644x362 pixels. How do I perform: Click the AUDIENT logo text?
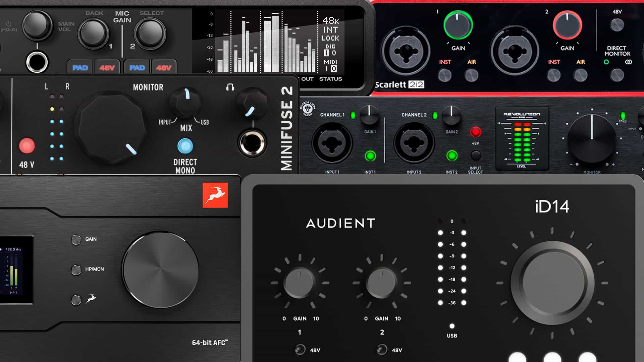340,223
